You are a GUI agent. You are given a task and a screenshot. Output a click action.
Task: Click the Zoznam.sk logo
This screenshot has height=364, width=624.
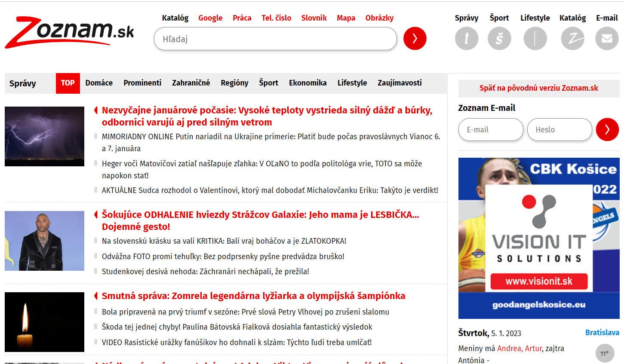coord(70,32)
